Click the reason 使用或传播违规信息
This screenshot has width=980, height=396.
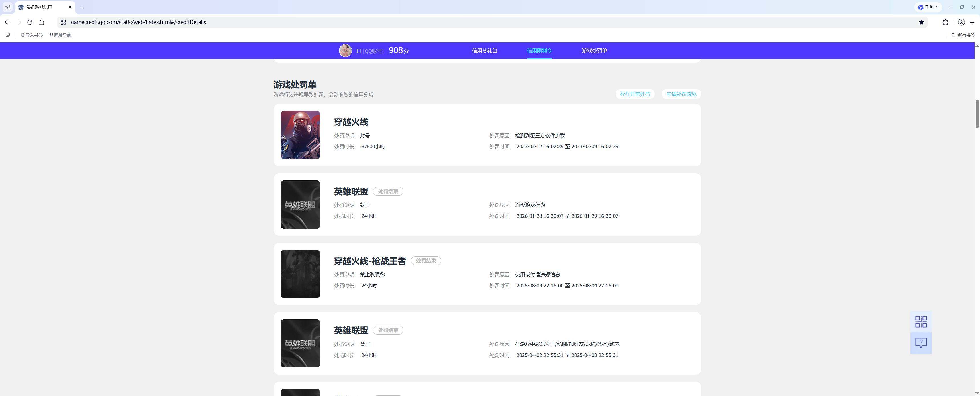pos(537,275)
